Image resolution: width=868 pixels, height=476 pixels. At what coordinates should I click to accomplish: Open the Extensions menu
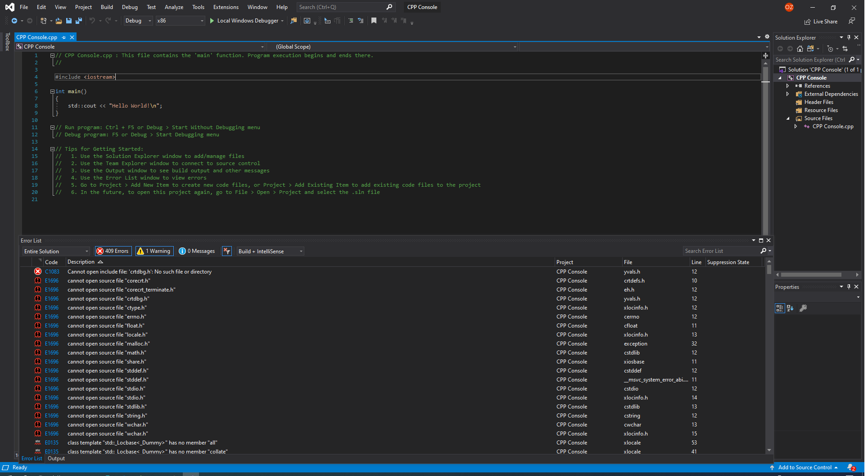[x=226, y=7]
